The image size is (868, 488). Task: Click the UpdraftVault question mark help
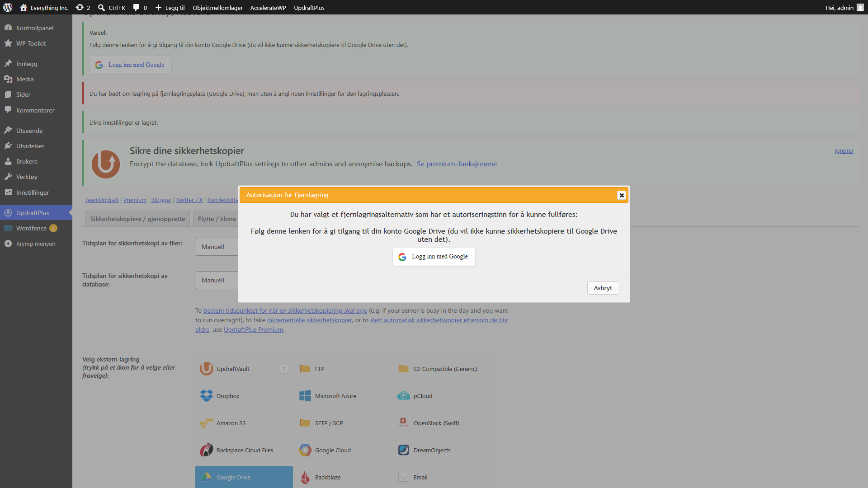point(284,369)
